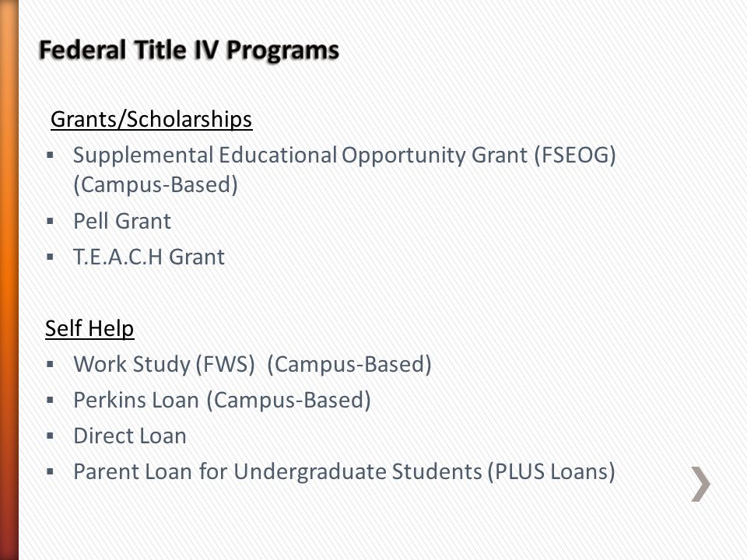The image size is (747, 560).
Task: Click the Federal Title IV Programs title
Action: [x=188, y=50]
